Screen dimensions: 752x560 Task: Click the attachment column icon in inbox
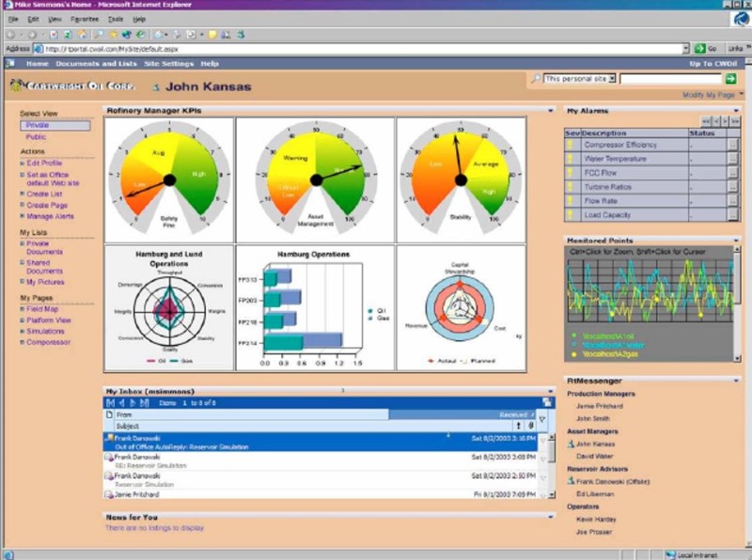point(531,426)
